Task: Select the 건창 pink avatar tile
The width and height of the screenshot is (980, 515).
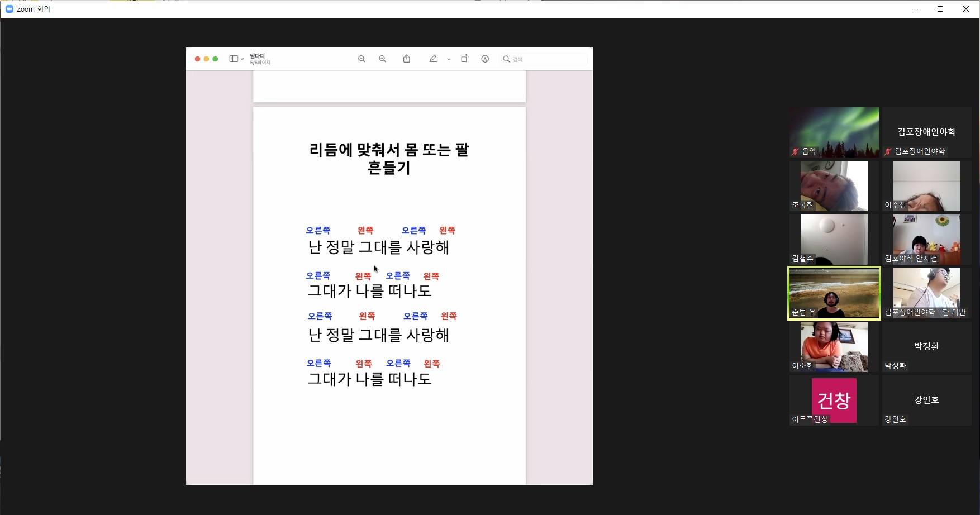Action: point(834,400)
